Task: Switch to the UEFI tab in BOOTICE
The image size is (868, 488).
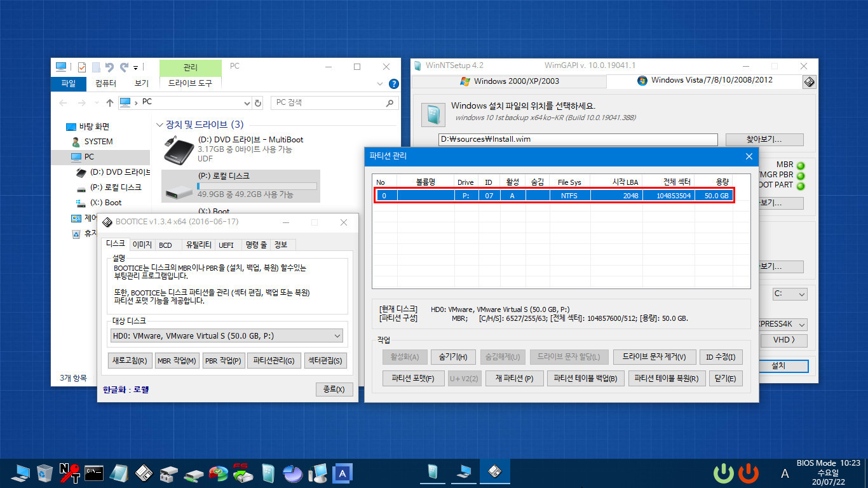Action: coord(226,245)
